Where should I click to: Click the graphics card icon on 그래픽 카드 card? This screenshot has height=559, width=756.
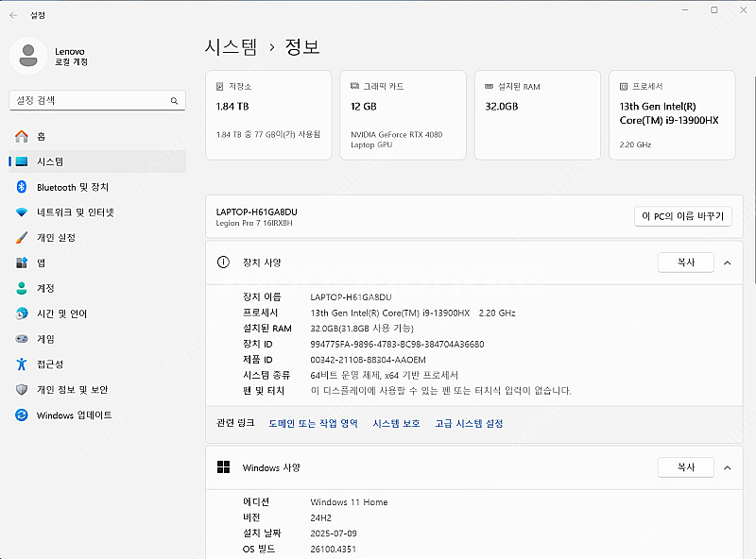tap(354, 86)
